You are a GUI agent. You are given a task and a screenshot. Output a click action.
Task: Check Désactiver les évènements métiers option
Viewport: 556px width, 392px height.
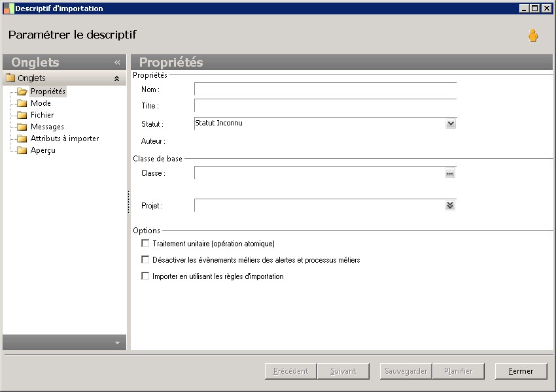tap(145, 259)
